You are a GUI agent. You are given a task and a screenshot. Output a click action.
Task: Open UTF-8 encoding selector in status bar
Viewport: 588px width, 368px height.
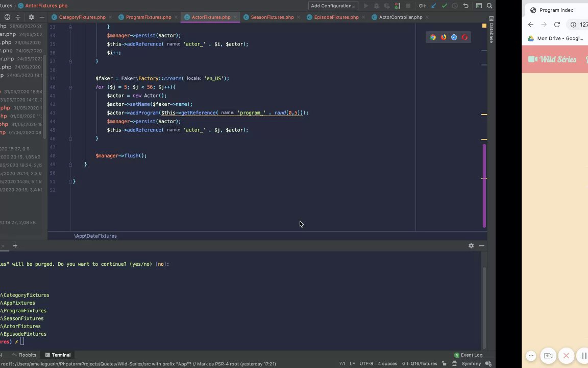click(x=366, y=364)
